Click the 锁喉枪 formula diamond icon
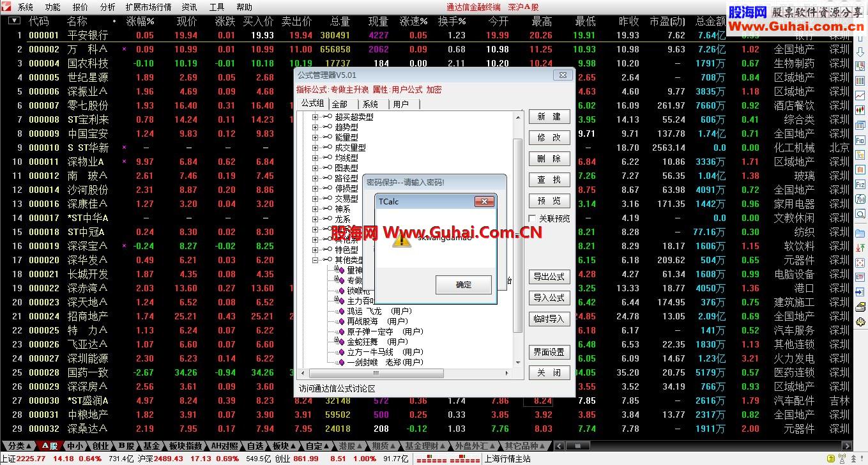The image size is (868, 465). pyautogui.click(x=340, y=291)
